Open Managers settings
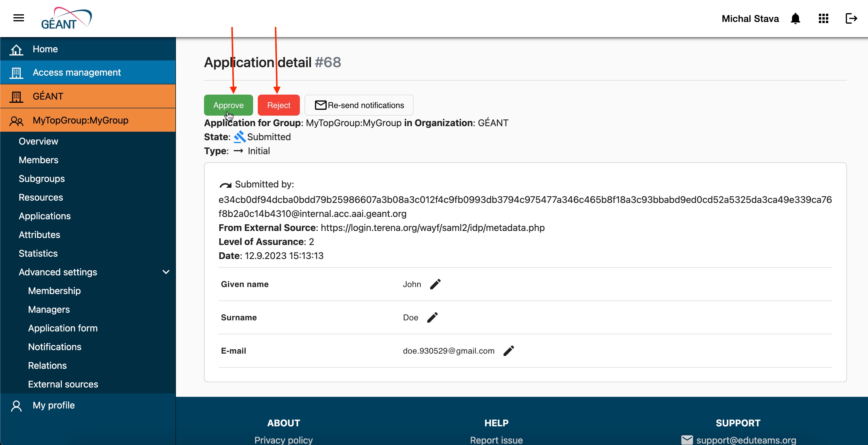 [x=49, y=309]
